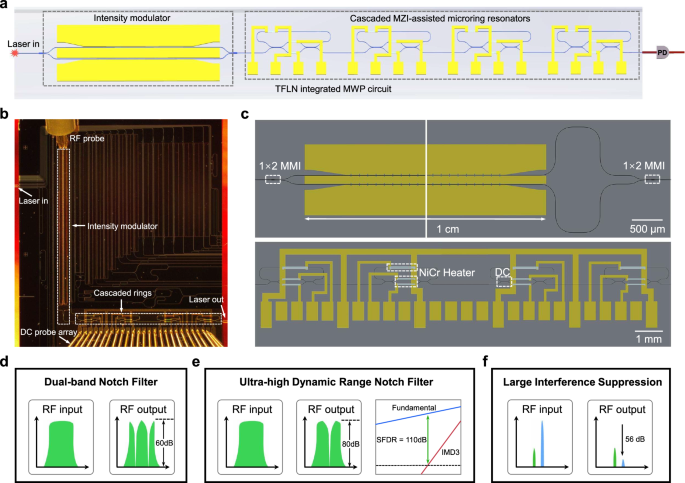Click 'Dual-band Notch Filter' title
Viewport: 685px width, 483px height.
(x=101, y=382)
